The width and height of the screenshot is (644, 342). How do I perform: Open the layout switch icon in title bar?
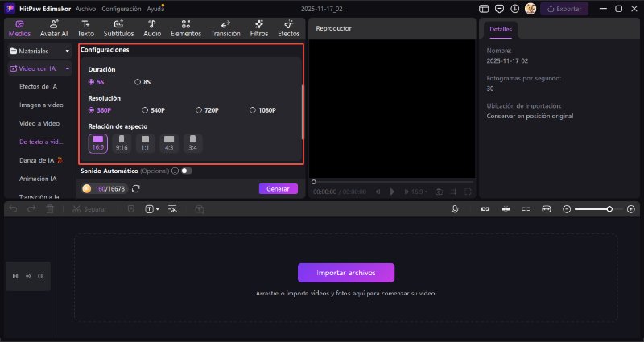(x=483, y=9)
